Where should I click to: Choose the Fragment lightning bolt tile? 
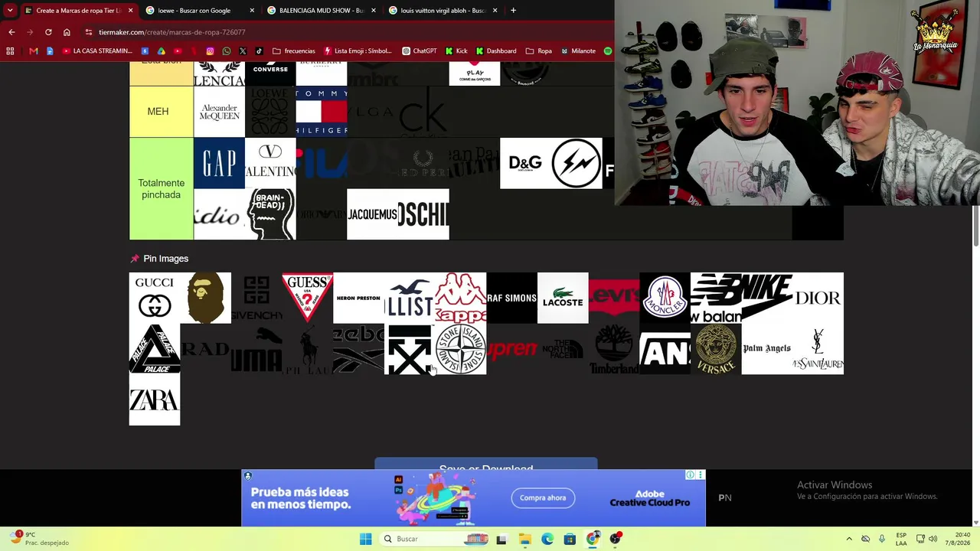(577, 163)
